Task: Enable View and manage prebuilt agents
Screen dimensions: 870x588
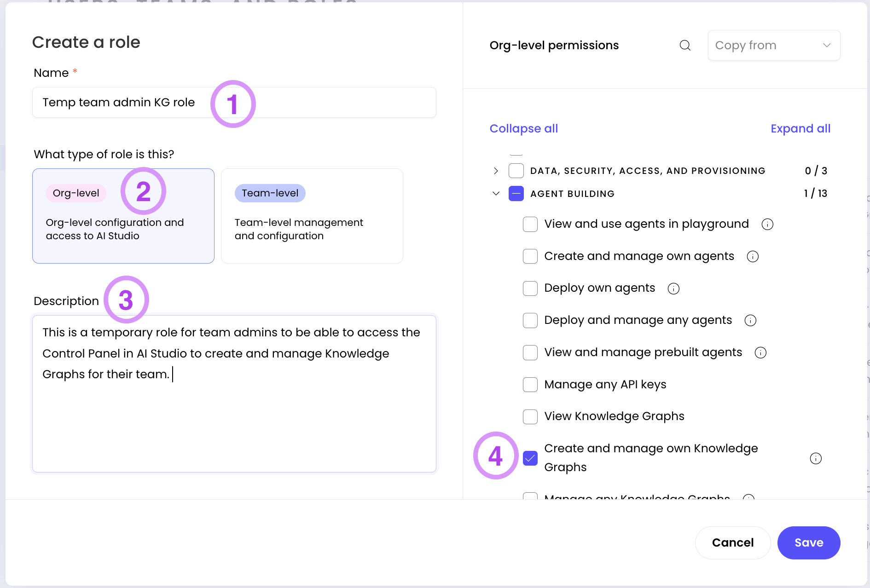Action: pyautogui.click(x=530, y=352)
